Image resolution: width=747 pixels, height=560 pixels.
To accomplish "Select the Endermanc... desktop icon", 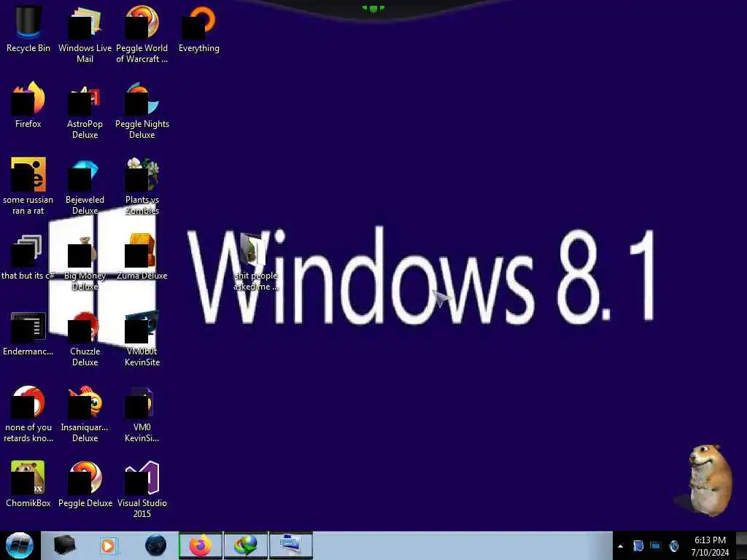I will (x=28, y=332).
